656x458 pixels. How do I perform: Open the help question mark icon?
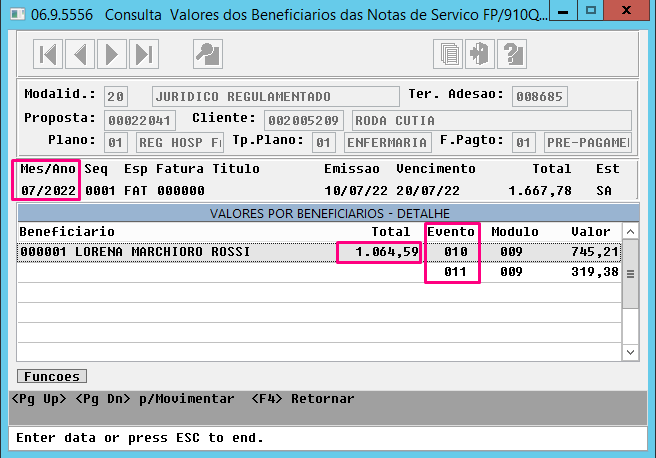point(512,54)
